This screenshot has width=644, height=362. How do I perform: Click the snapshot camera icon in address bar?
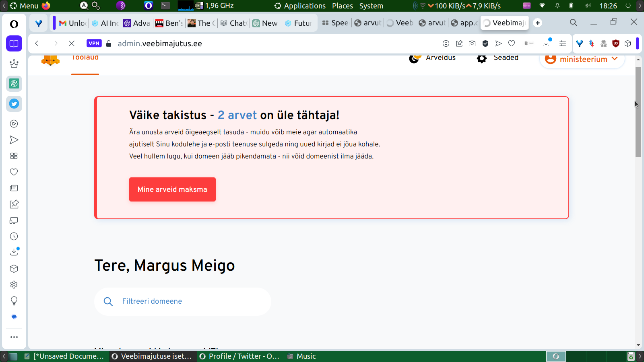coord(472,43)
